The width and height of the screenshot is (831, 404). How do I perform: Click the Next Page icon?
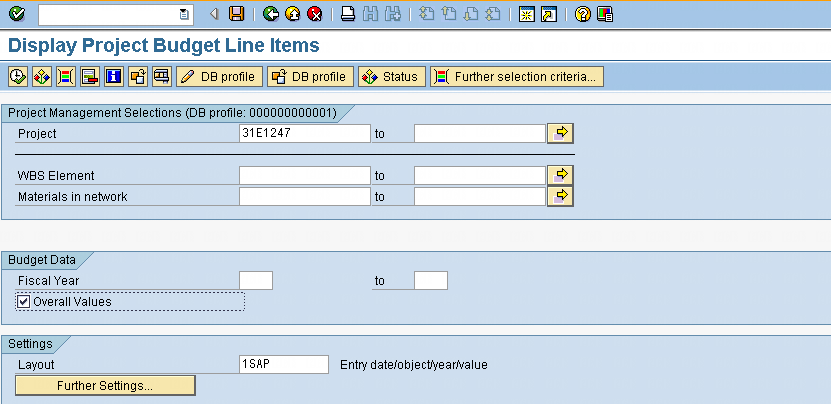click(x=471, y=14)
